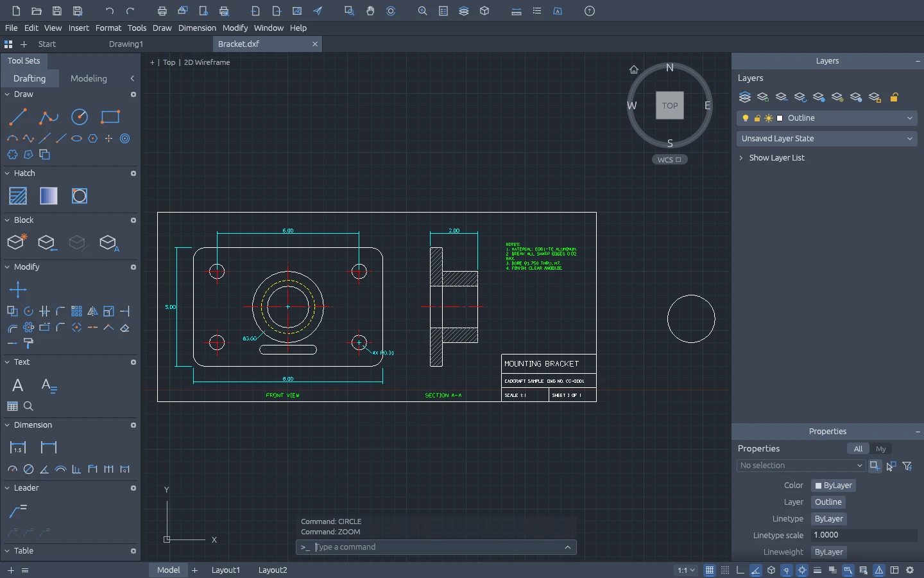This screenshot has width=924, height=578.
Task: Click the Linetype scale value field
Action: point(864,536)
